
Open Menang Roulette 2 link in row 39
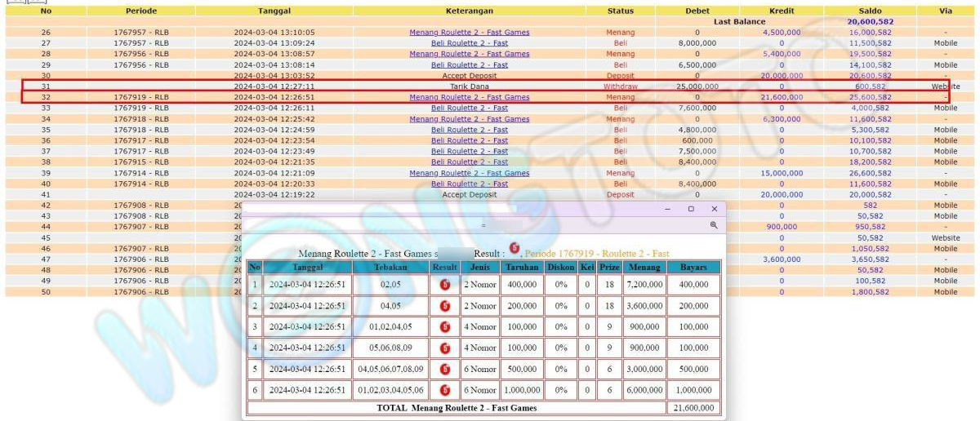(x=469, y=173)
